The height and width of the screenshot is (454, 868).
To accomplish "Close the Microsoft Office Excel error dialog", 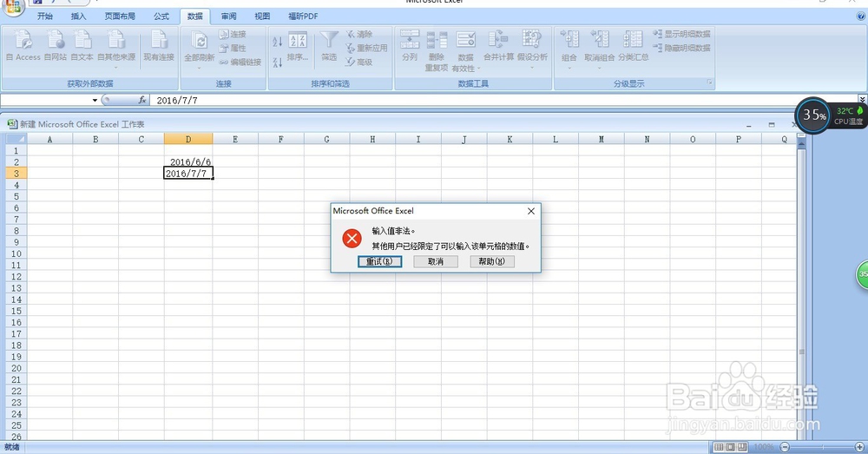I will pos(531,211).
